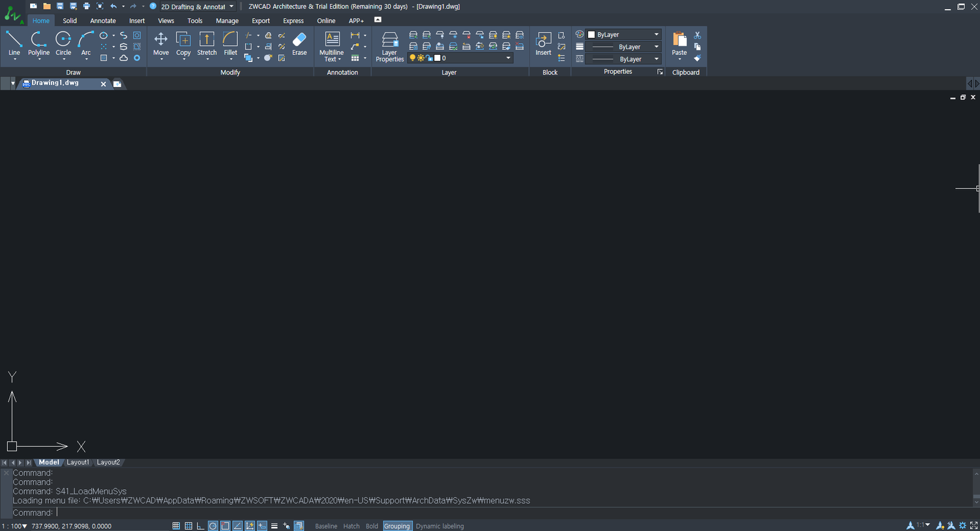Open the 2D Drafting & Annotation workspace dropdown
The image size is (980, 531).
click(198, 7)
